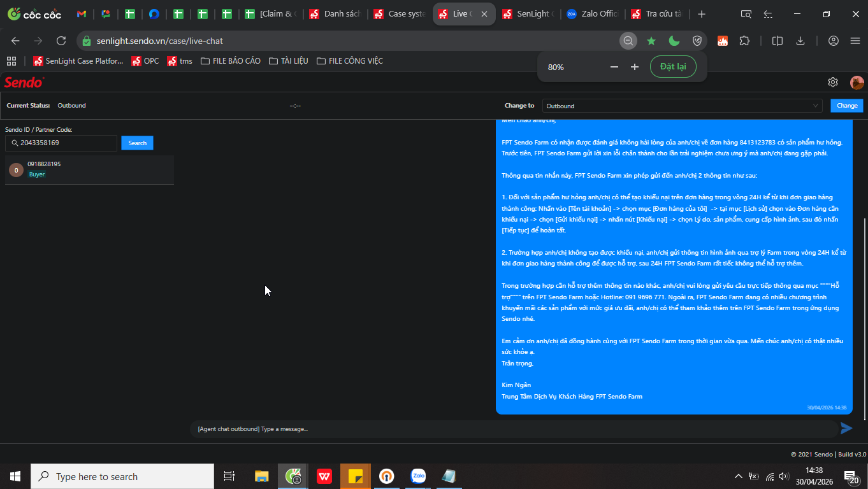Viewport: 868px width, 489px height.
Task: Open browser downloads
Action: [800, 41]
